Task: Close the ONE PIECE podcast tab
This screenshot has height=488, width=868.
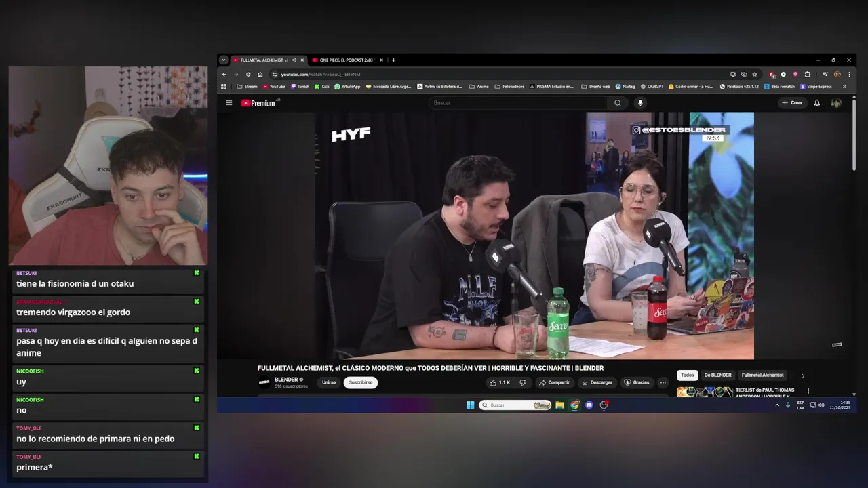Action: 382,60
